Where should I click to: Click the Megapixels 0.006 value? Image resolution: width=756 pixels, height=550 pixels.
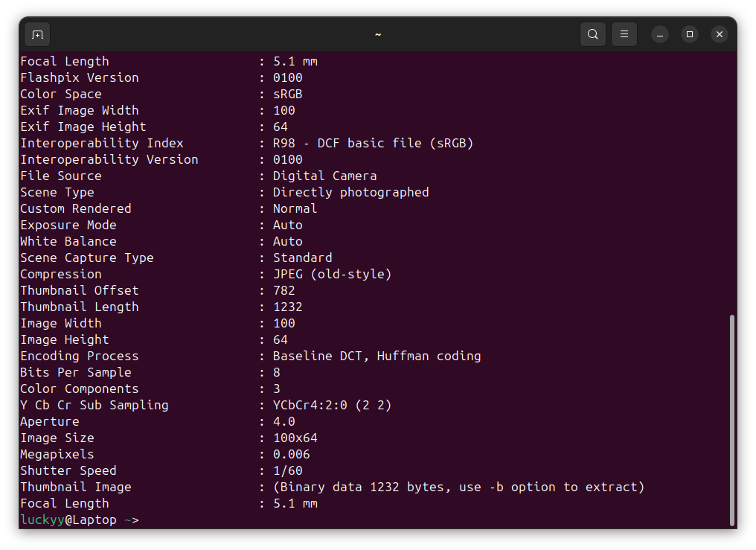(x=292, y=454)
